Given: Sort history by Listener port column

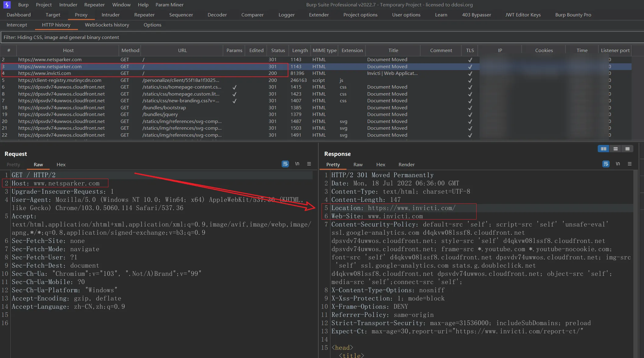Looking at the screenshot, I should coord(615,50).
